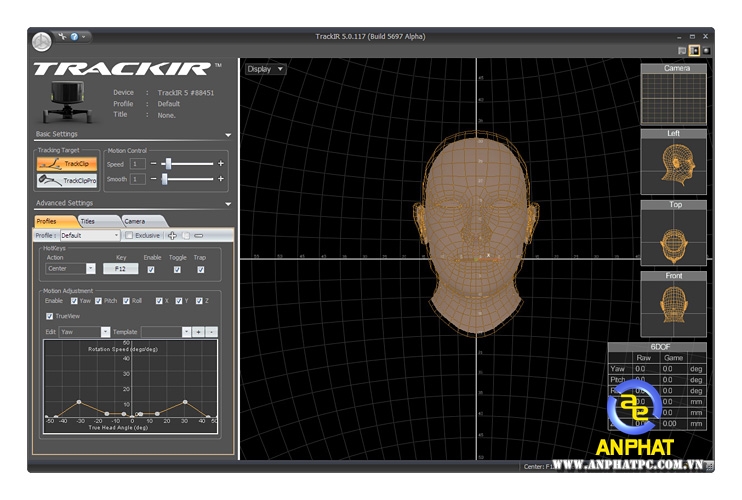Click the Smooth slider handle
This screenshot has height=500, width=742.
pyautogui.click(x=165, y=179)
